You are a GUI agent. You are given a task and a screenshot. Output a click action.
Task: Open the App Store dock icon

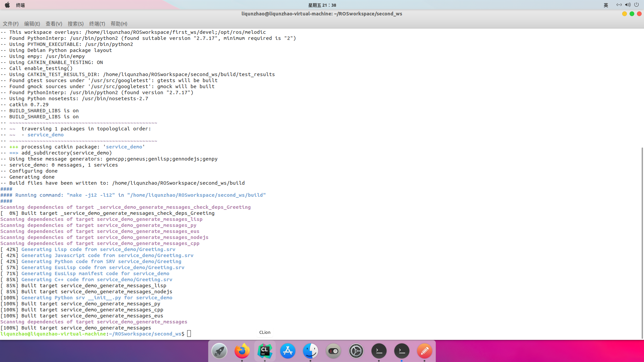pyautogui.click(x=288, y=351)
